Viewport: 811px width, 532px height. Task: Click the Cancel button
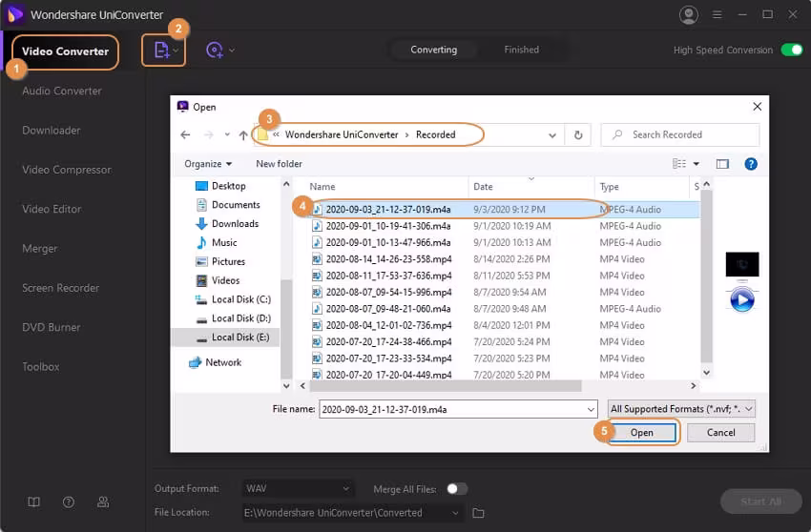(x=720, y=432)
